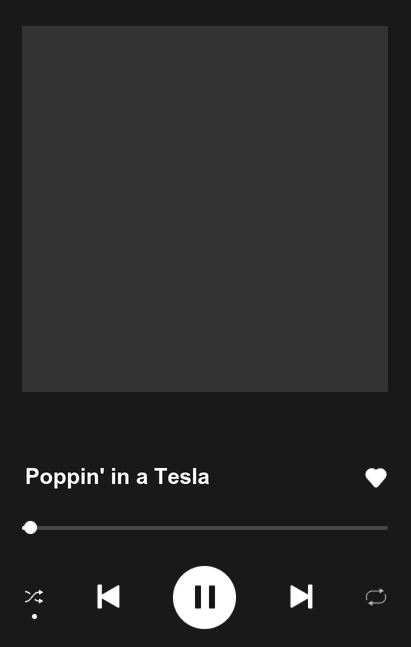Seek to the middle of the progress bar
The image size is (411, 647).
pyautogui.click(x=205, y=528)
